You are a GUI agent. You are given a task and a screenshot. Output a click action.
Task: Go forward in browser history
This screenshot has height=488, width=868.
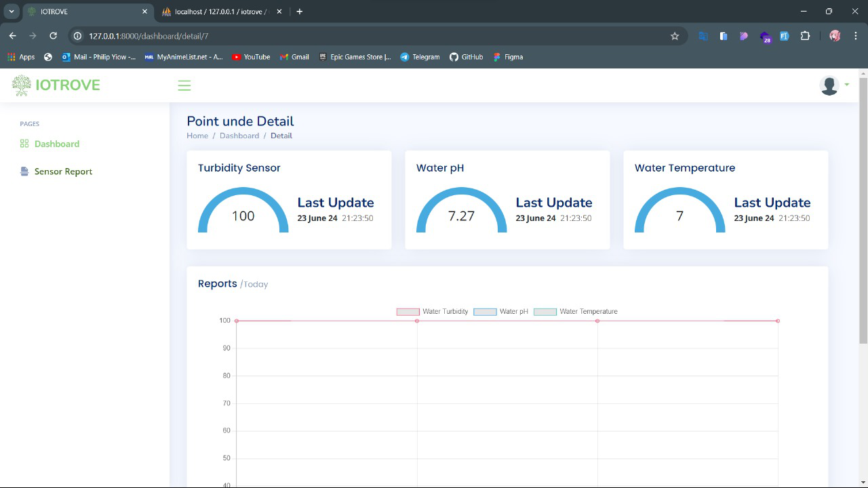click(33, 36)
